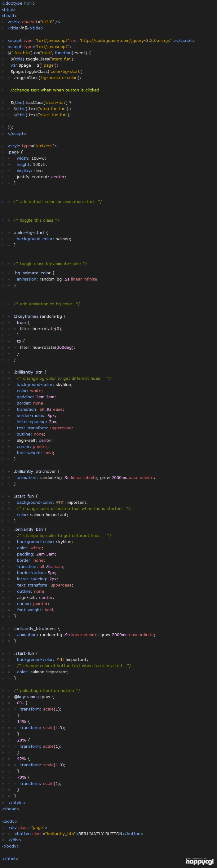Click the $('.fun-btn').on('click' line
The image size is (217, 868).
(x=49, y=53)
